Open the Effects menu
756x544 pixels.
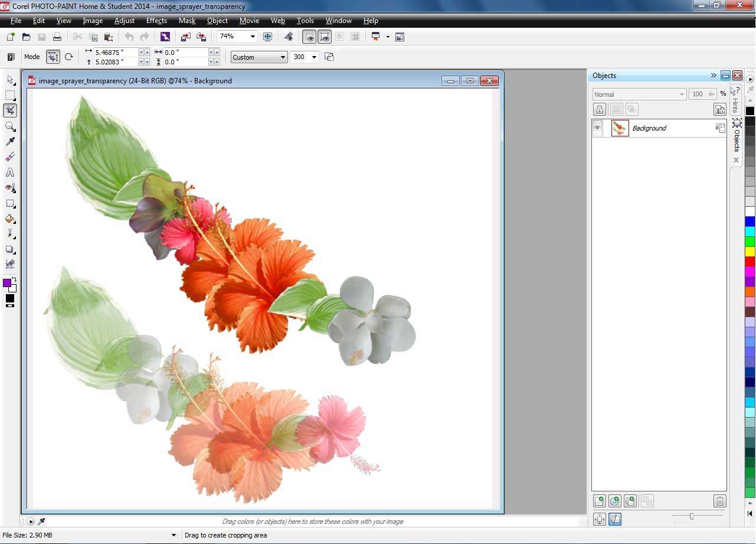pos(156,21)
